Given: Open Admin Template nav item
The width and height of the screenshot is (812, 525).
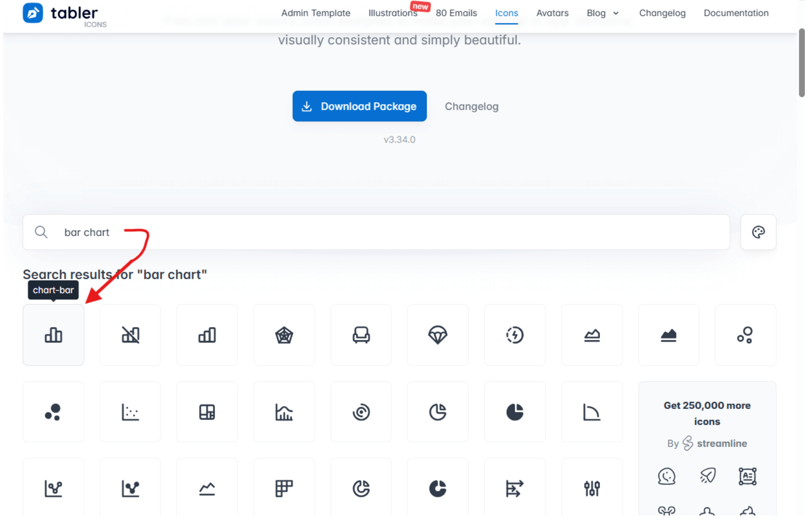Looking at the screenshot, I should point(316,13).
